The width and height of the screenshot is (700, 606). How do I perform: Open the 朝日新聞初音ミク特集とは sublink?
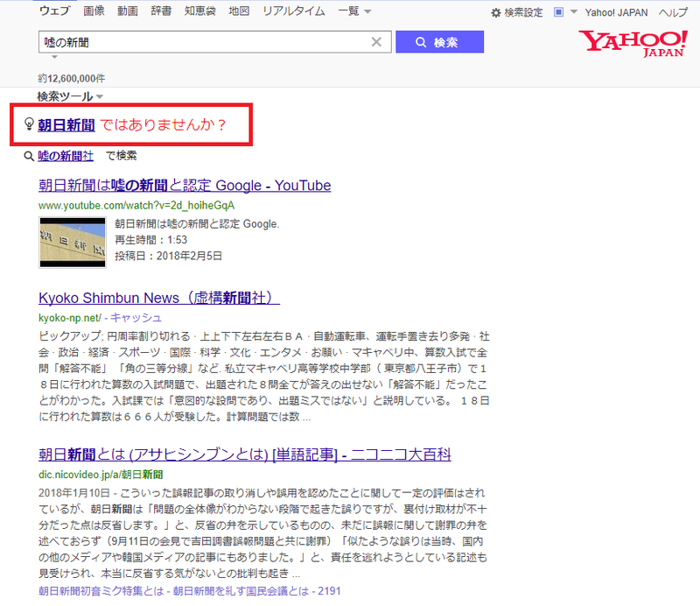click(101, 591)
